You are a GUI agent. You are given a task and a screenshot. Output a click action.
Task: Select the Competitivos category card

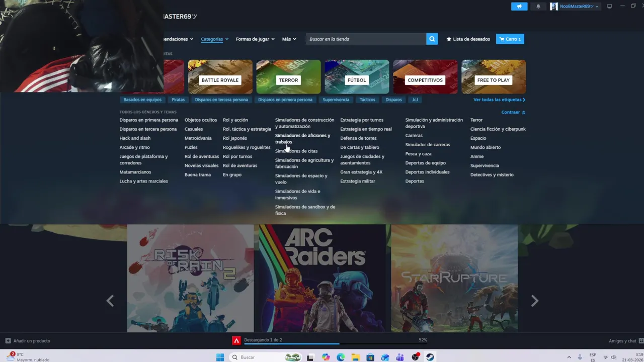(425, 77)
